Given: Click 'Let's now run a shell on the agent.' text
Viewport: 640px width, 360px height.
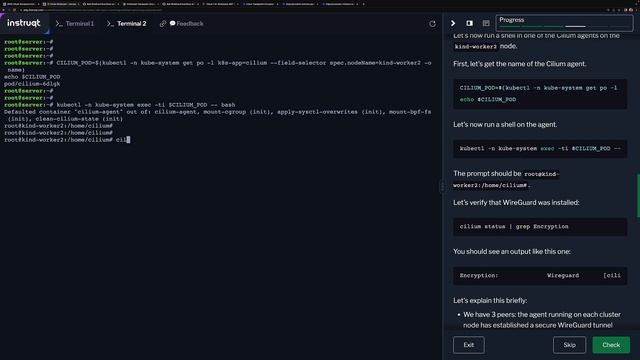Looking at the screenshot, I should pyautogui.click(x=505, y=124).
